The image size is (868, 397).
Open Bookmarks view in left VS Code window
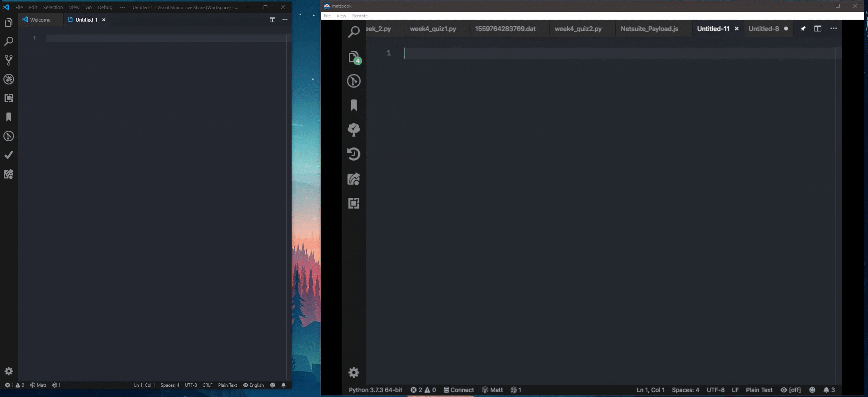8,117
